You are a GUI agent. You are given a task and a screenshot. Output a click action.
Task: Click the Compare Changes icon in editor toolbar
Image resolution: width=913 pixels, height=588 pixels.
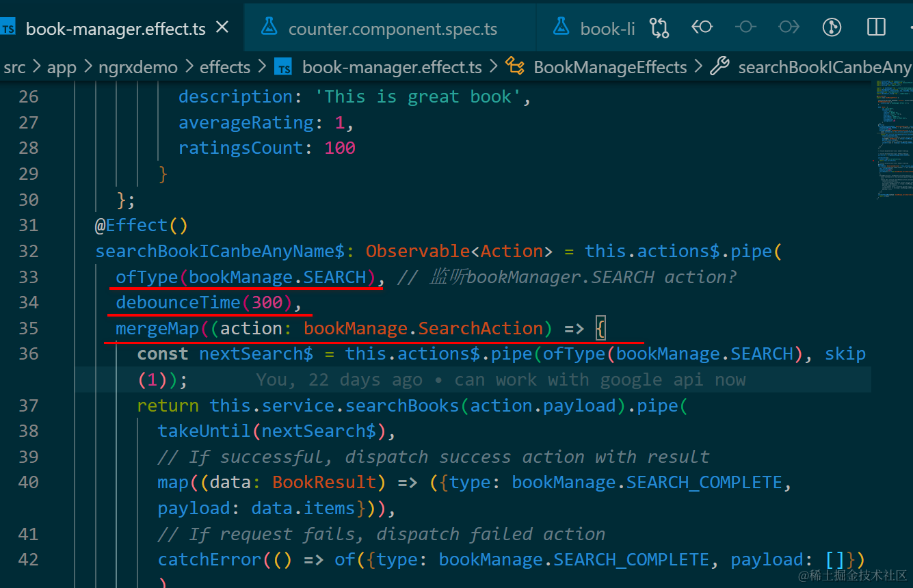click(x=659, y=27)
